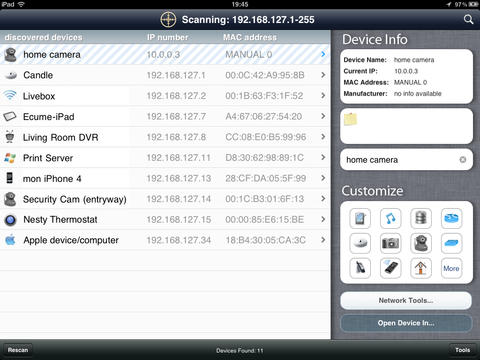
Task: Tap the Security Cam webcam icon
Action: coord(10,199)
